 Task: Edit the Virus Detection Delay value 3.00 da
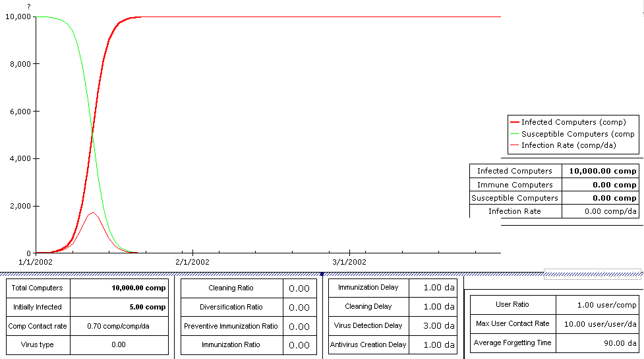(x=433, y=325)
